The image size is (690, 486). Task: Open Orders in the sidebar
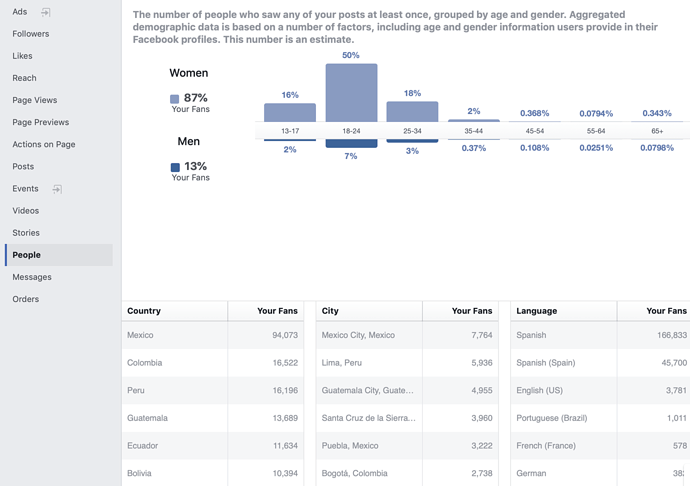point(26,299)
